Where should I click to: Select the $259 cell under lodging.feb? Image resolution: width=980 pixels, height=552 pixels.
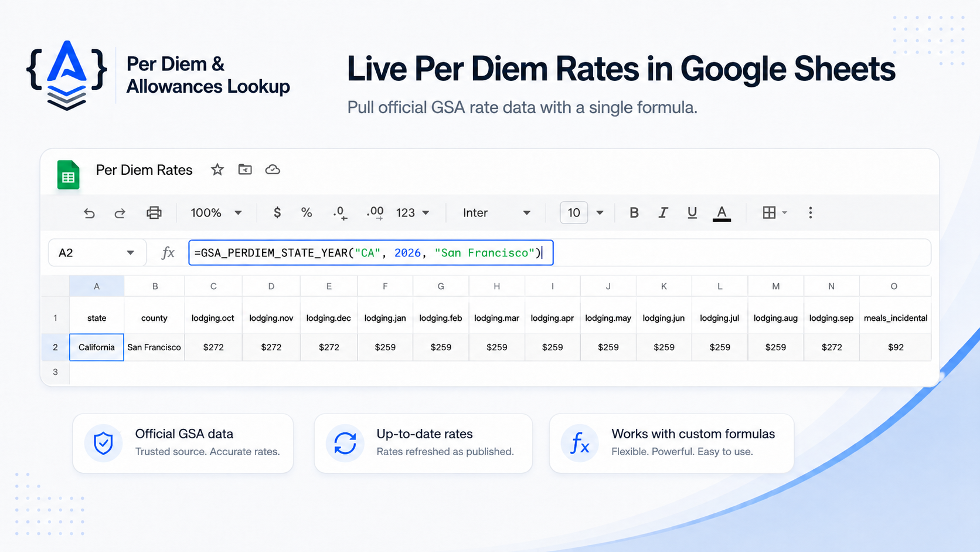coord(441,347)
